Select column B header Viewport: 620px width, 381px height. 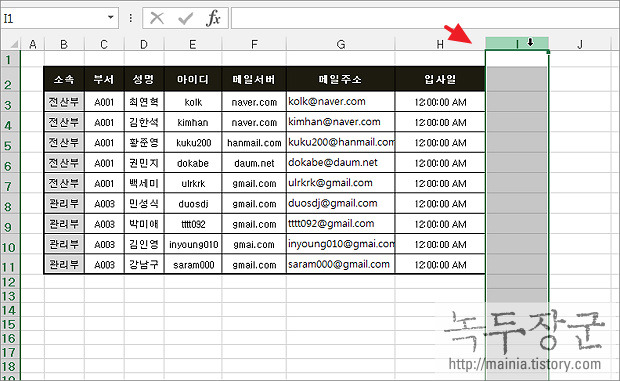pos(64,44)
